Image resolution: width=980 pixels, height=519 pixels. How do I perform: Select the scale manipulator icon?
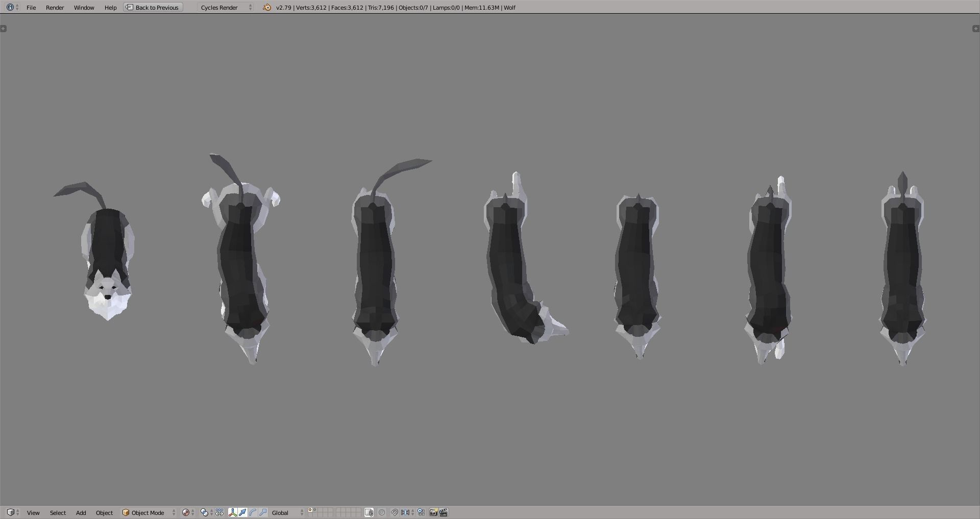click(x=263, y=512)
